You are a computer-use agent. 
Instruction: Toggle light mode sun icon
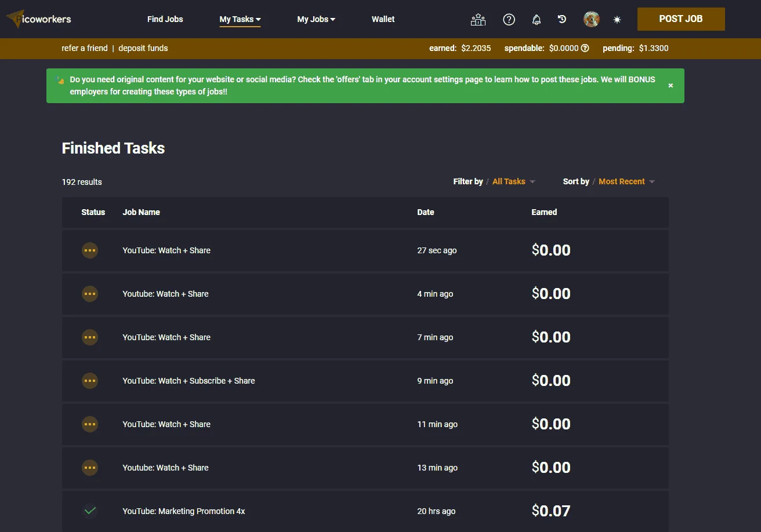617,20
